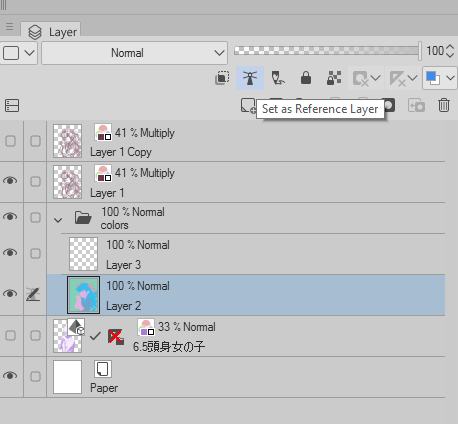The height and width of the screenshot is (424, 458).
Task: Toggle Clip to Layer Below icon
Action: pyautogui.click(x=222, y=78)
